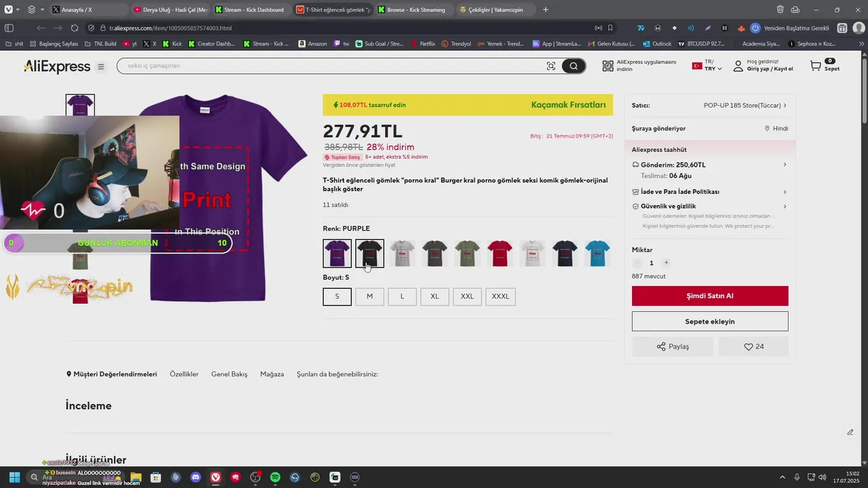The width and height of the screenshot is (868, 488).
Task: Click AliExpress logo to go home
Action: (57, 66)
